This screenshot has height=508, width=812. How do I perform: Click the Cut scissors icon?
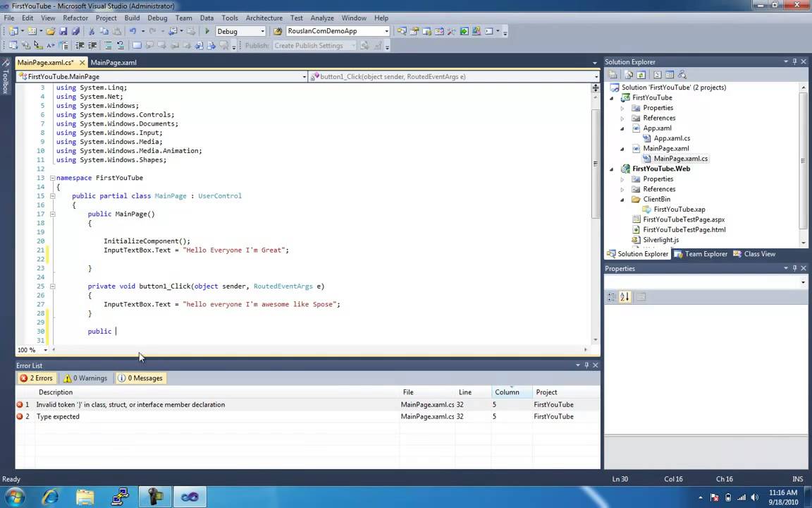(92, 31)
